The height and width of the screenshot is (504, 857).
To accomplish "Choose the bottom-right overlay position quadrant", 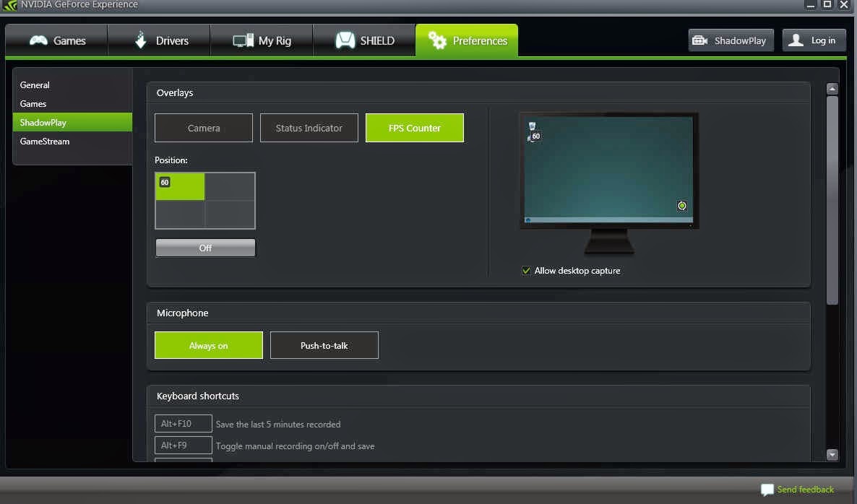I will (x=230, y=214).
